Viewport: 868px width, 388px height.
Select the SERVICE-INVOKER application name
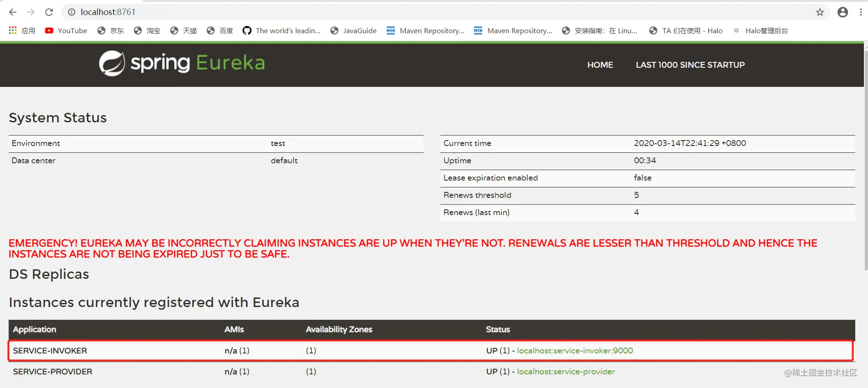pos(50,351)
